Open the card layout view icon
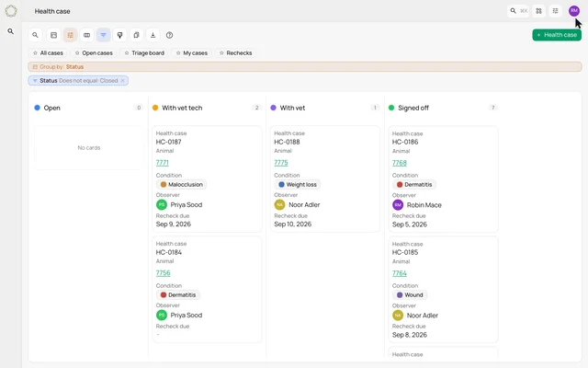The height and width of the screenshot is (368, 588). [x=53, y=35]
